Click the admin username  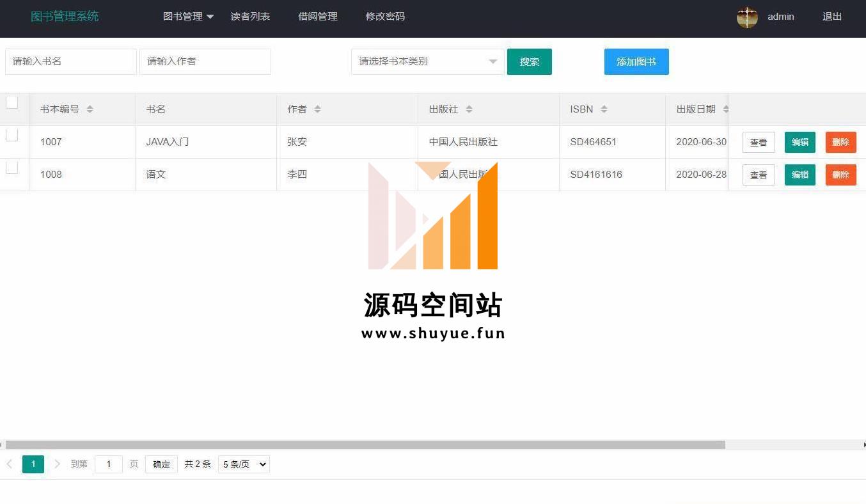781,17
